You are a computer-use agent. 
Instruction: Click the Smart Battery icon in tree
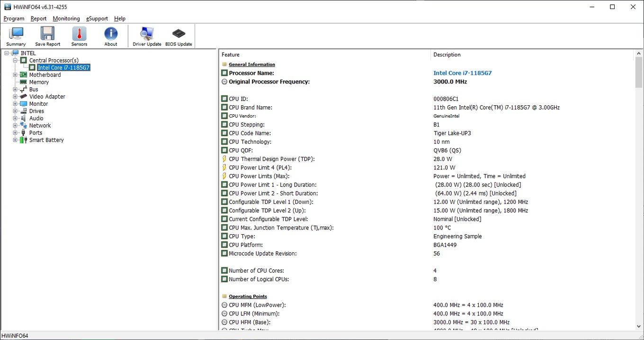(23, 140)
